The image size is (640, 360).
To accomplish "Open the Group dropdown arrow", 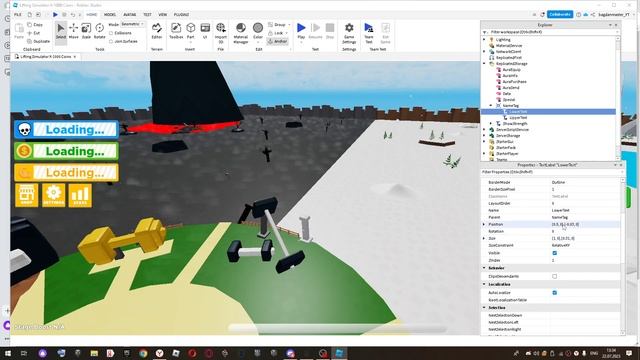I will tap(289, 25).
